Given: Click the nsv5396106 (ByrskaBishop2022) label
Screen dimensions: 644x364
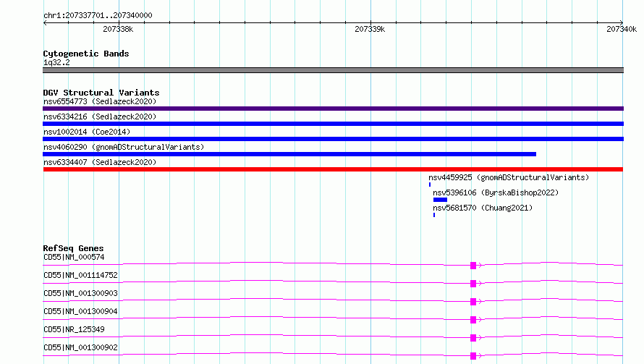Looking at the screenshot, I should click(x=496, y=192).
